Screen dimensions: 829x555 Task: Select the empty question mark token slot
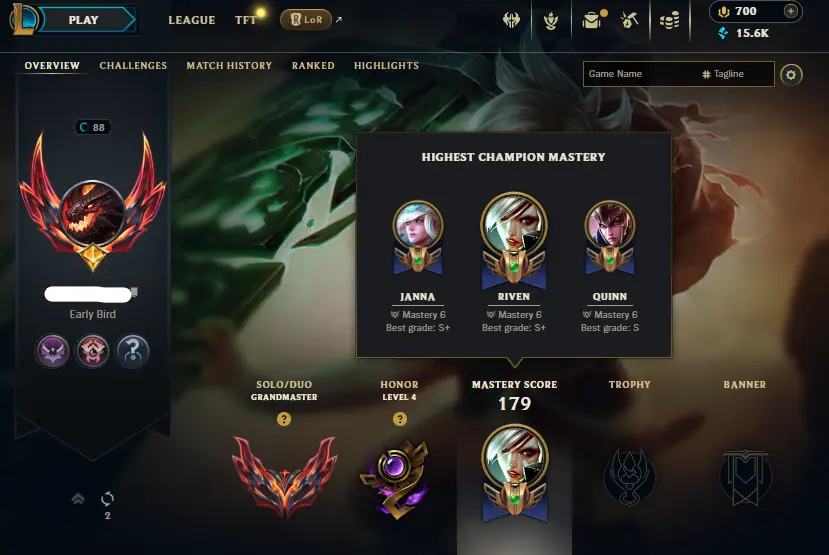(133, 350)
